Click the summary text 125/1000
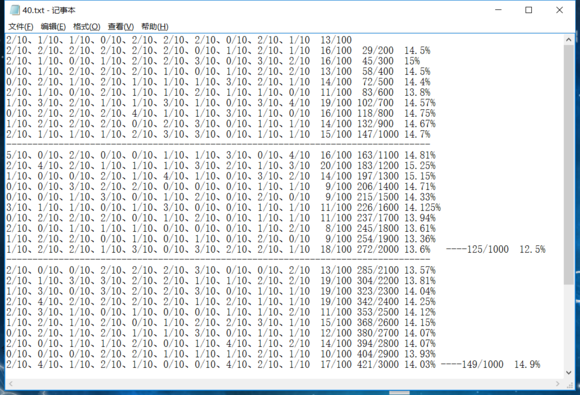The width and height of the screenshot is (580, 395). tap(488, 249)
